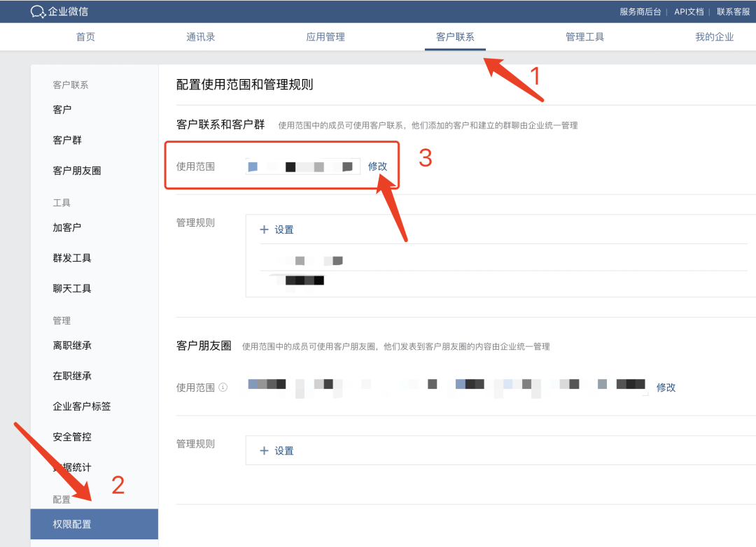Select 离职继承 in the sidebar
The width and height of the screenshot is (756, 547).
(72, 346)
